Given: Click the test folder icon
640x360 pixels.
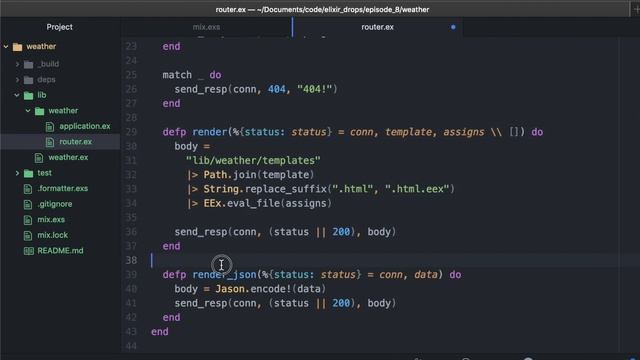Looking at the screenshot, I should (x=28, y=173).
